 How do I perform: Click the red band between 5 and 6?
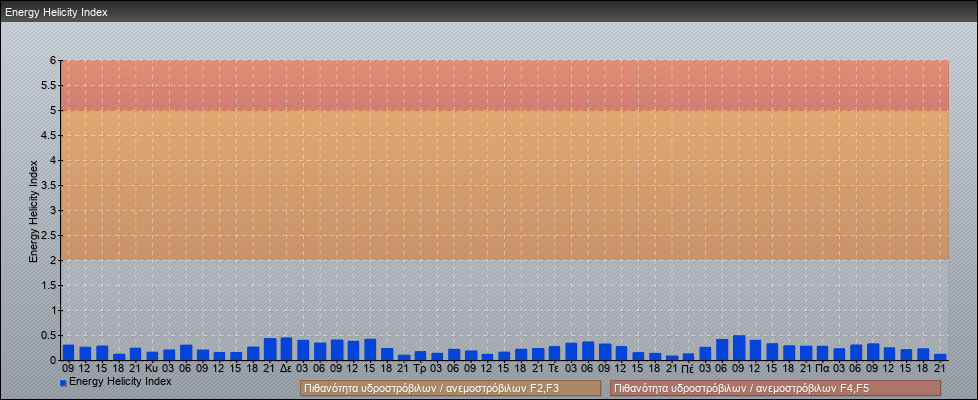tap(504, 85)
